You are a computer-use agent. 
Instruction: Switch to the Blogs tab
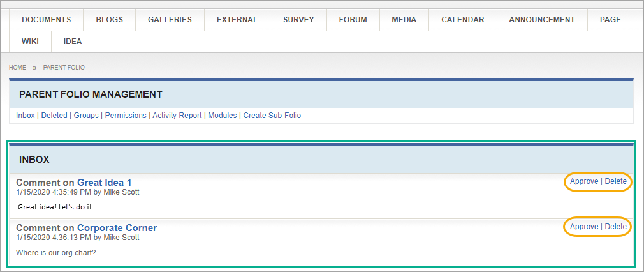coord(109,20)
